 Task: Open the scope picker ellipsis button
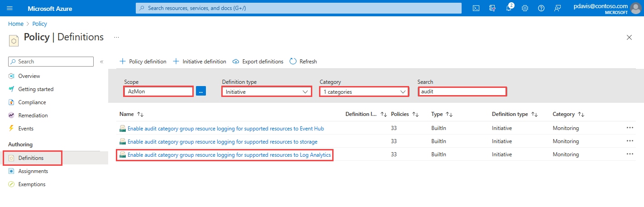(x=201, y=91)
